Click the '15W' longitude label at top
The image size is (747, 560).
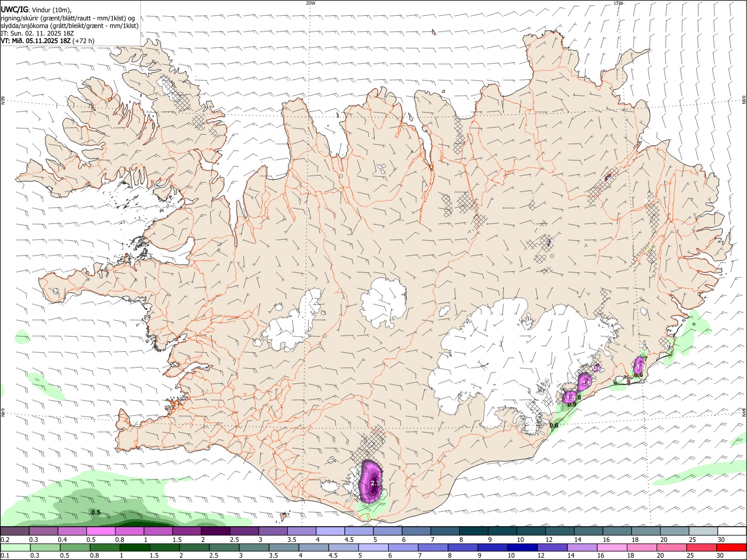[617, 3]
